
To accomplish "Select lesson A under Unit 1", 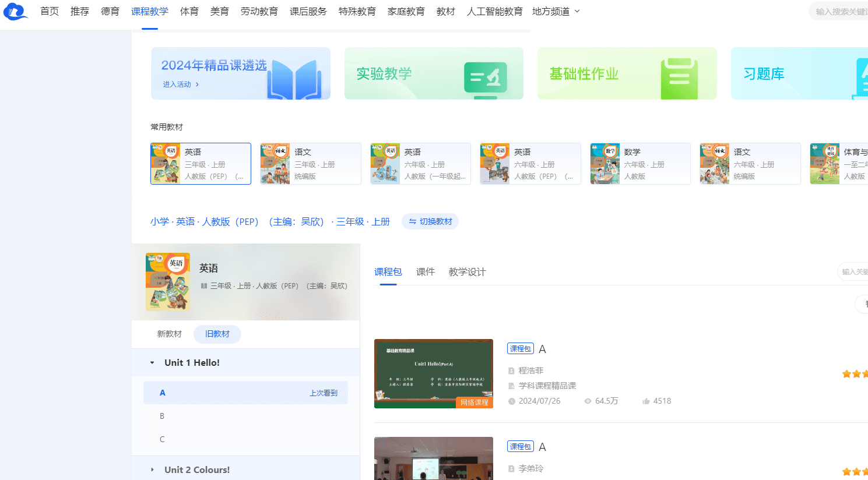I will pyautogui.click(x=245, y=393).
